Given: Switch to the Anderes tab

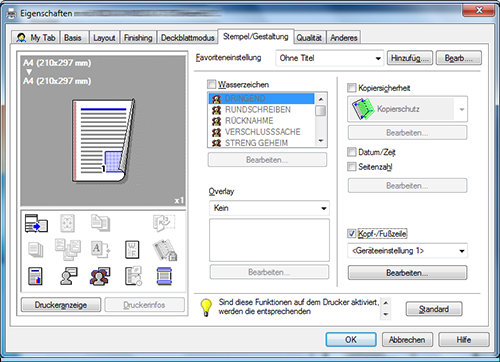Looking at the screenshot, I should [344, 38].
